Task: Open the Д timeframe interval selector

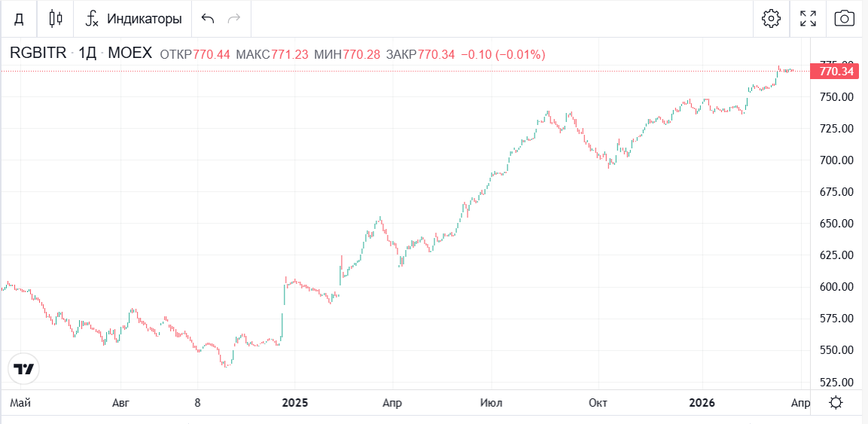Action: (x=19, y=18)
